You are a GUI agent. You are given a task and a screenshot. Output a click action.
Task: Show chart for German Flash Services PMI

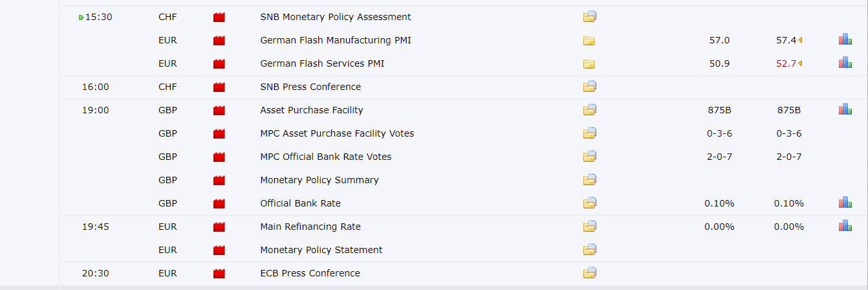click(845, 63)
